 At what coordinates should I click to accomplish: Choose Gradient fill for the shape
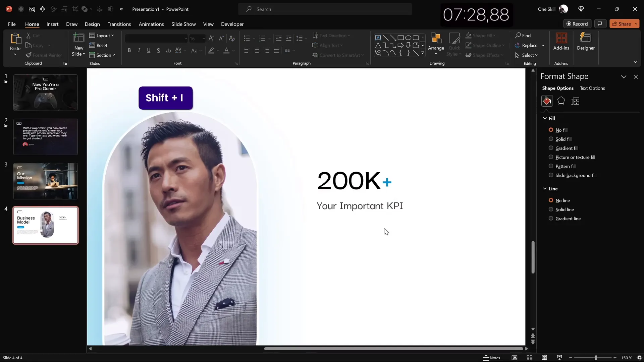551,148
